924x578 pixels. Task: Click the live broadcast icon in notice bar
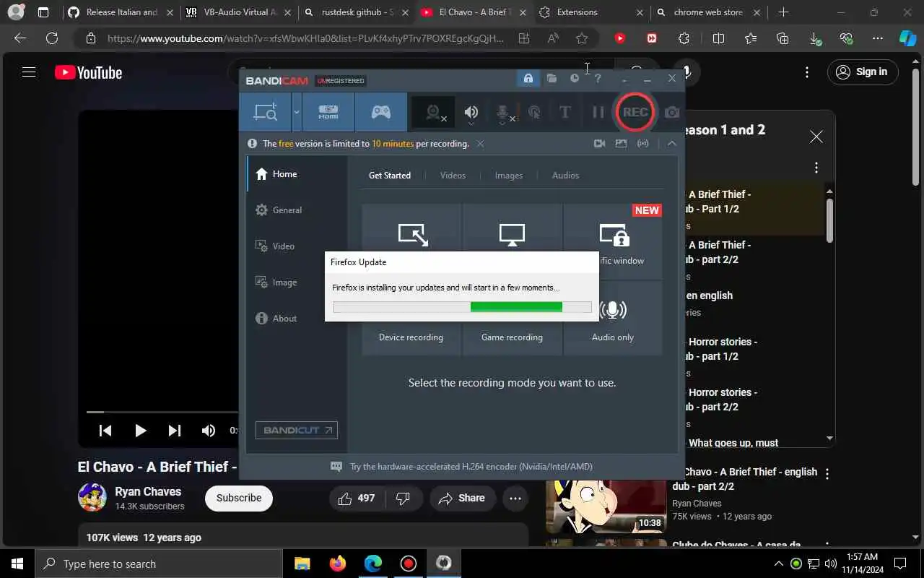pos(643,144)
